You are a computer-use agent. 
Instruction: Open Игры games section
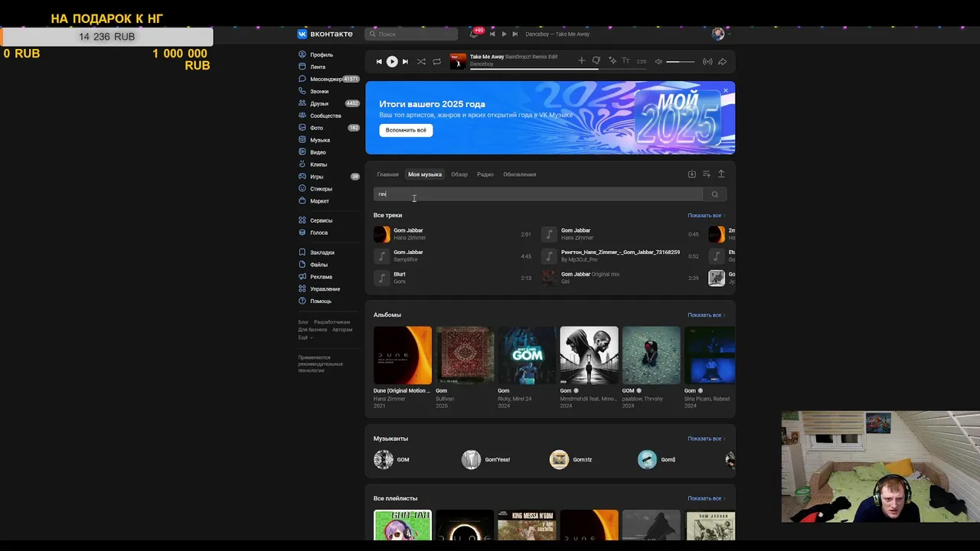[316, 177]
